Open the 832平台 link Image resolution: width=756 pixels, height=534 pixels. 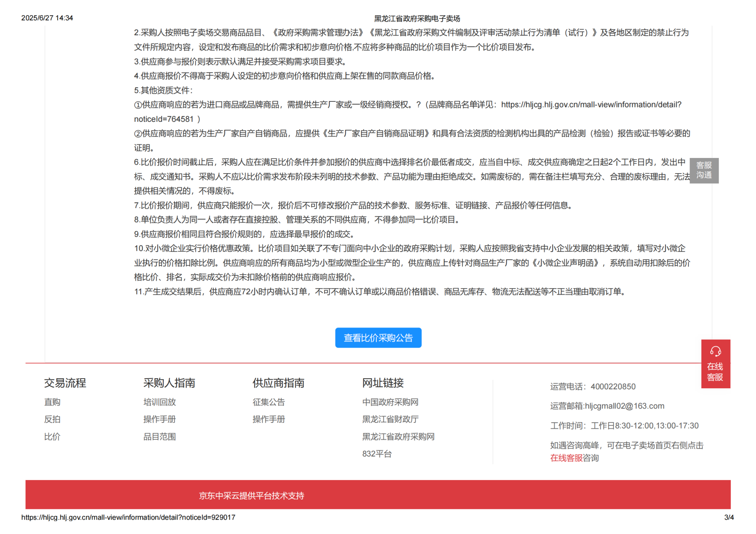coord(377,454)
